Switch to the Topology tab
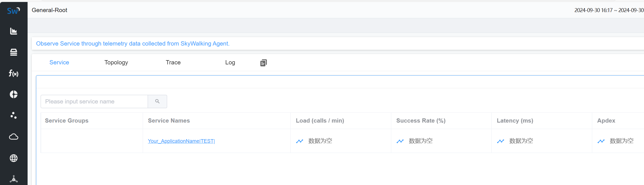 tap(116, 62)
